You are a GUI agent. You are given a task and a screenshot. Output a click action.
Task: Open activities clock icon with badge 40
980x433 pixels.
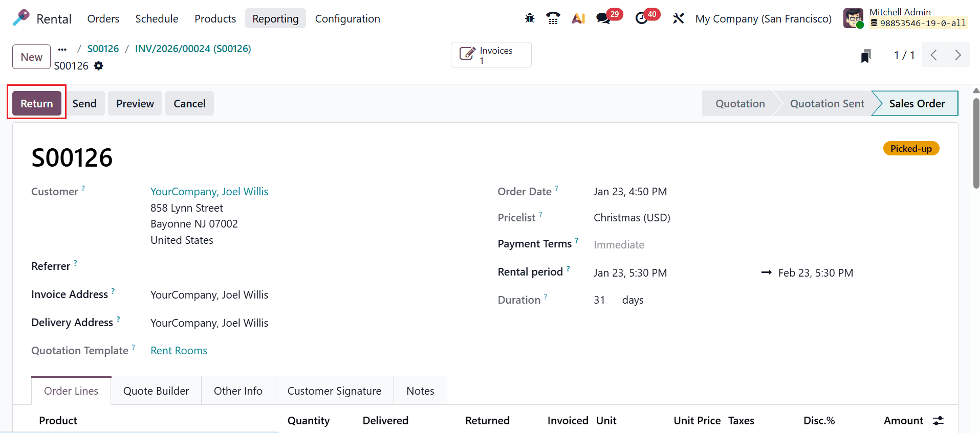pos(641,18)
